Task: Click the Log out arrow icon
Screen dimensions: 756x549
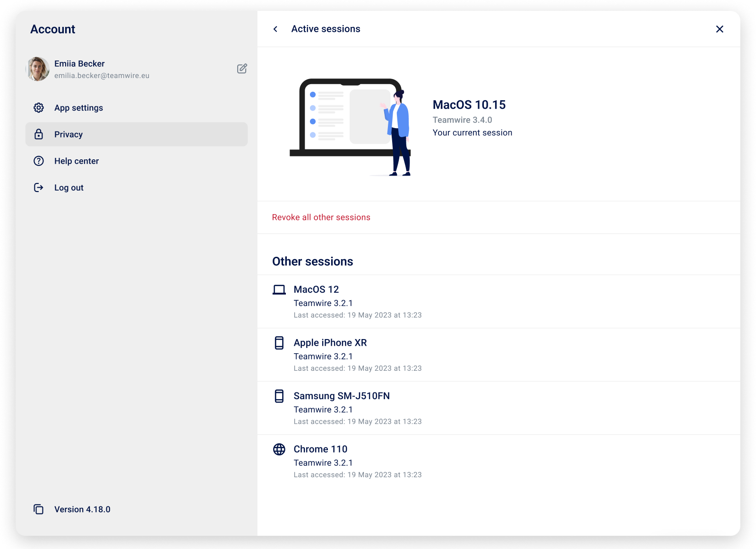Action: (x=39, y=188)
